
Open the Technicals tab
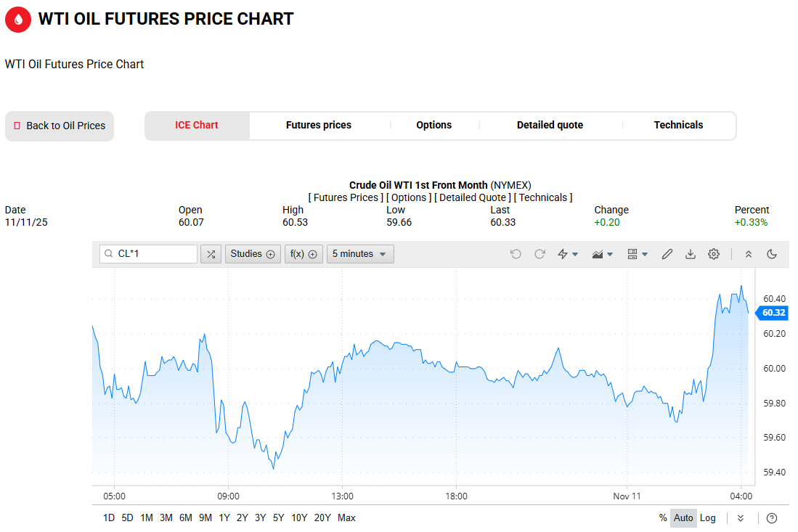pos(678,126)
